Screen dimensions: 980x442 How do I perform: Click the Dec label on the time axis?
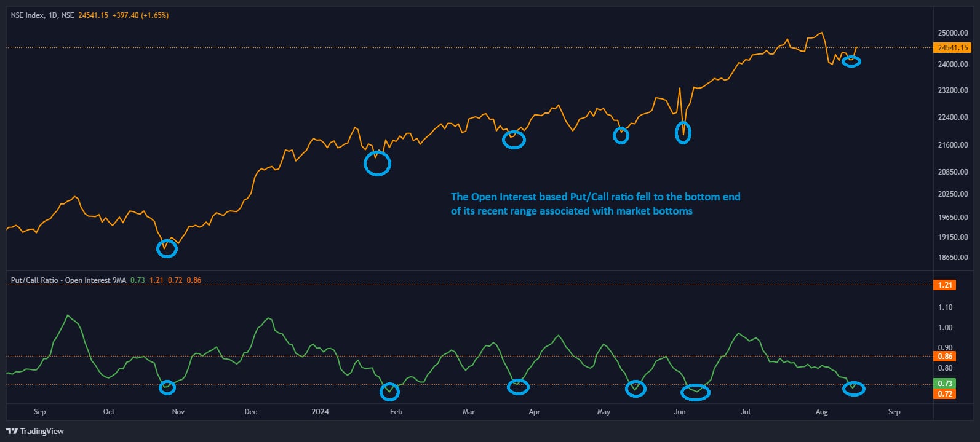pos(250,412)
